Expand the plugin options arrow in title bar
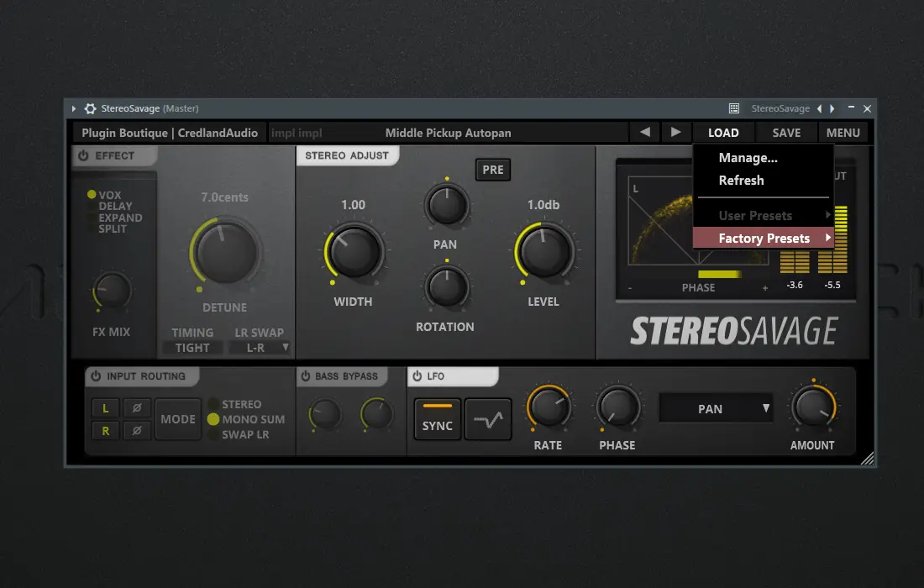 pyautogui.click(x=74, y=108)
